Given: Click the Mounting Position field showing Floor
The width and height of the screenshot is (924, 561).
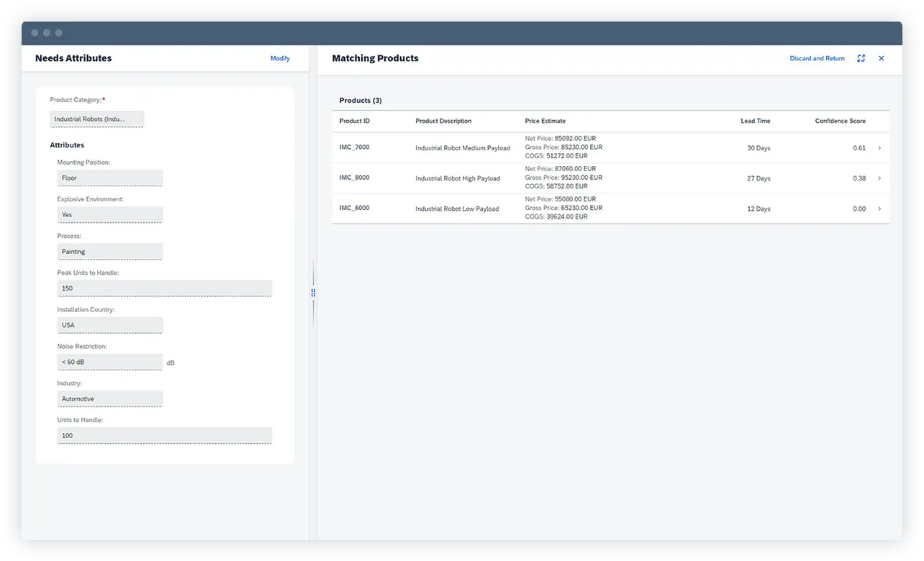Looking at the screenshot, I should tap(109, 178).
